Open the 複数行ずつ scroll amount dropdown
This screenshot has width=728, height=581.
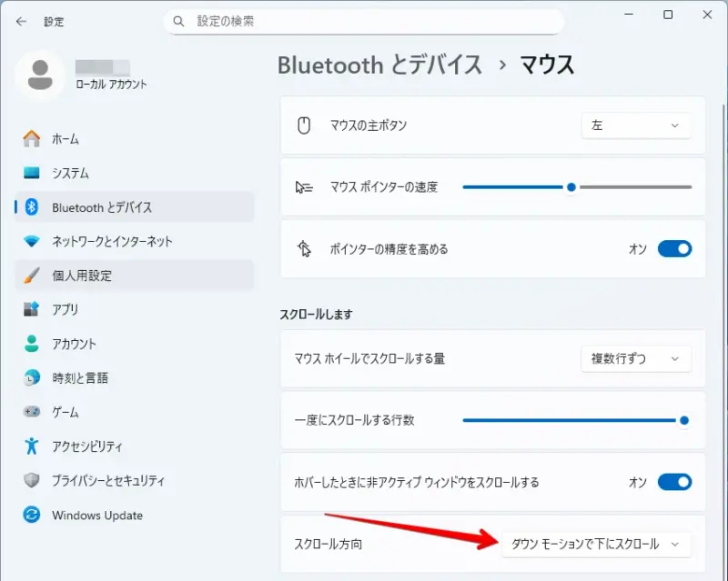point(635,358)
